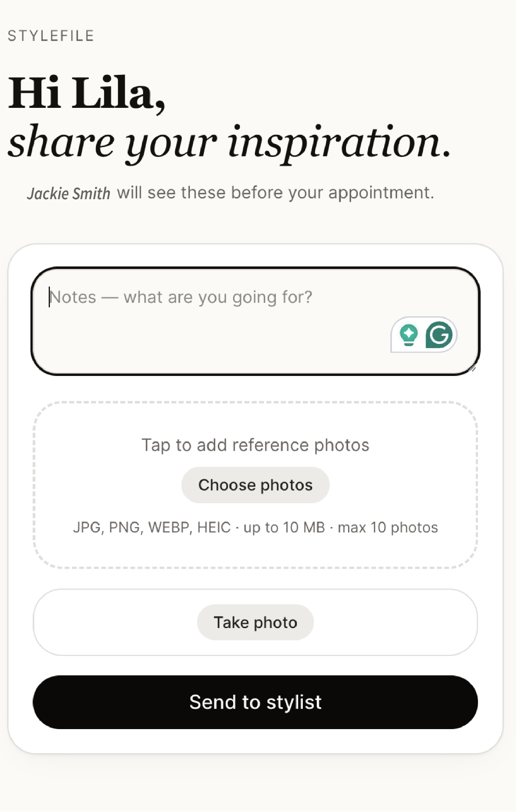The width and height of the screenshot is (516, 812).
Task: Click the STYLEFILE logo text
Action: coord(51,36)
